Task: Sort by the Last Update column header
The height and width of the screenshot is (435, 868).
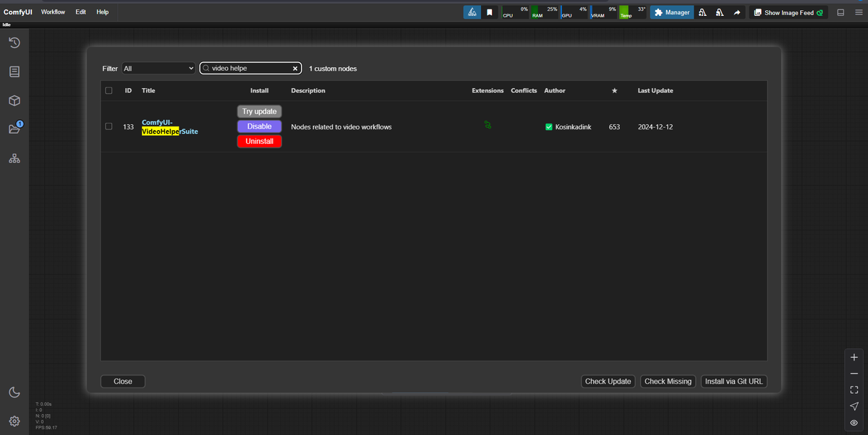Action: [655, 90]
